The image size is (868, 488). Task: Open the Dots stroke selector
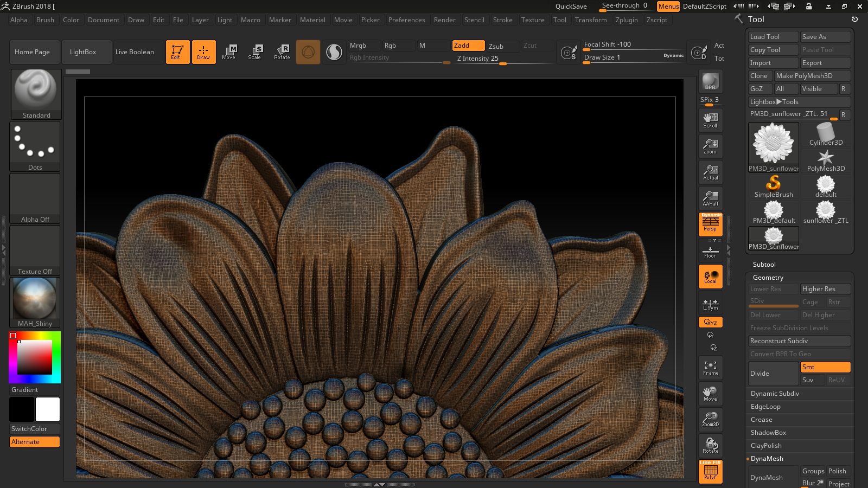[x=35, y=146]
